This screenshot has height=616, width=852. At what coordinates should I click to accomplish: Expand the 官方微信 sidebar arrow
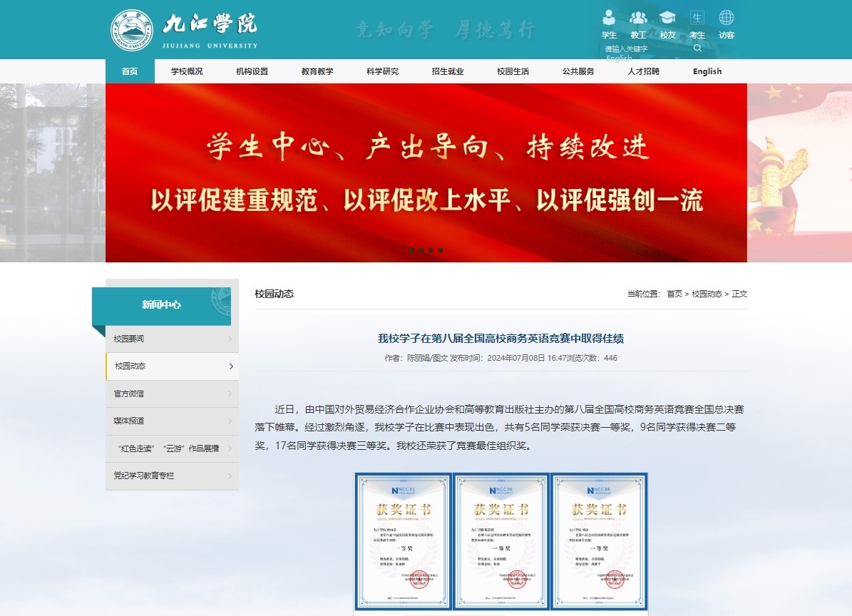click(230, 394)
